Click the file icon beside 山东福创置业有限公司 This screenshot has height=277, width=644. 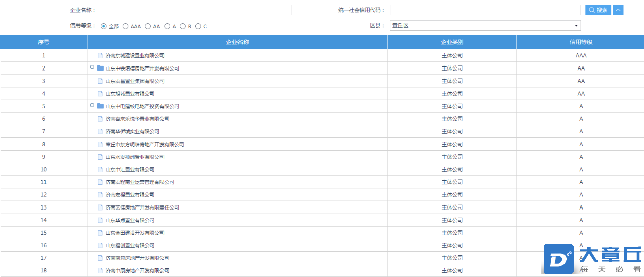click(100, 246)
